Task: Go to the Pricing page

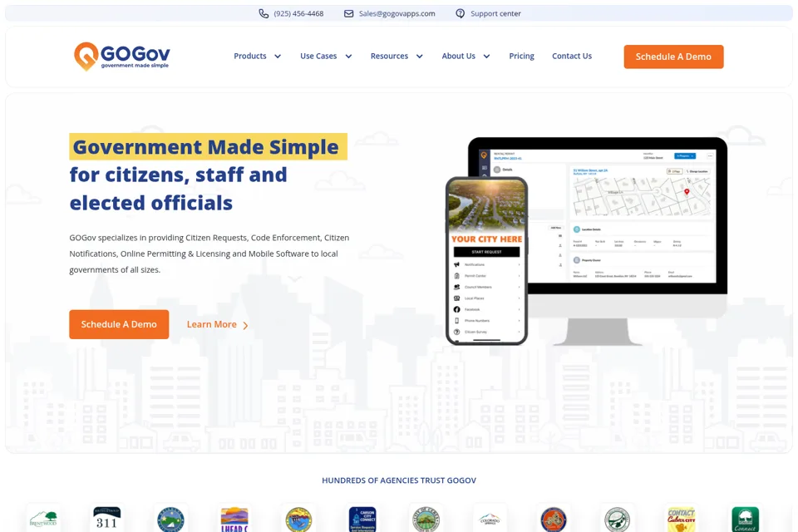Action: [522, 56]
